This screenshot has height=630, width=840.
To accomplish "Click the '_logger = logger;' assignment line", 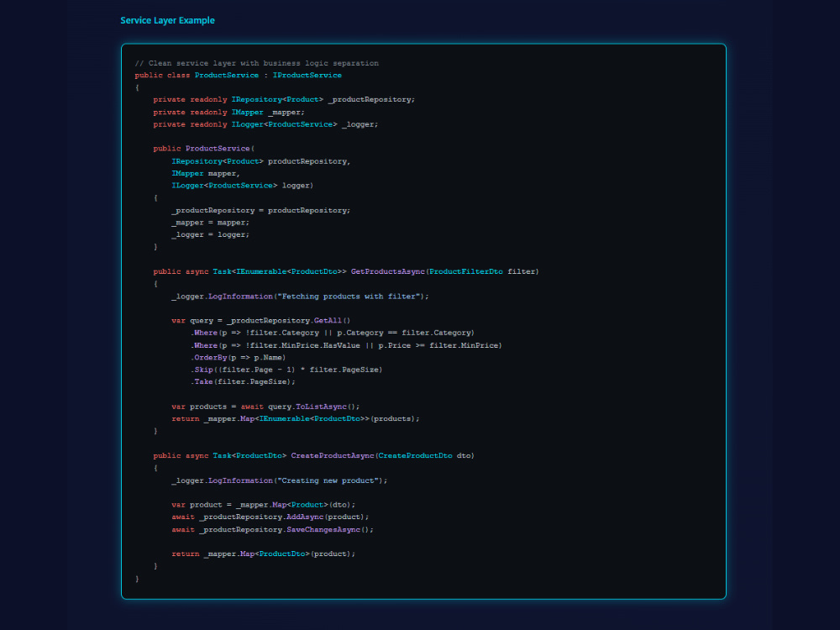I will click(x=211, y=234).
